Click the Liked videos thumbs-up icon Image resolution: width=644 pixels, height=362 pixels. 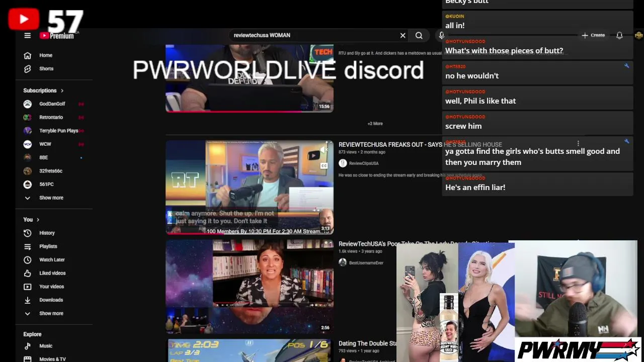(28, 273)
